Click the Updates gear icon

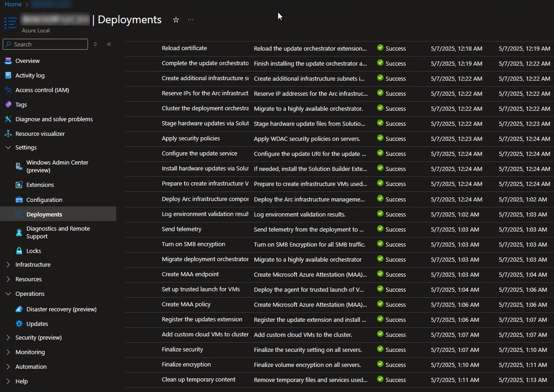tap(19, 324)
